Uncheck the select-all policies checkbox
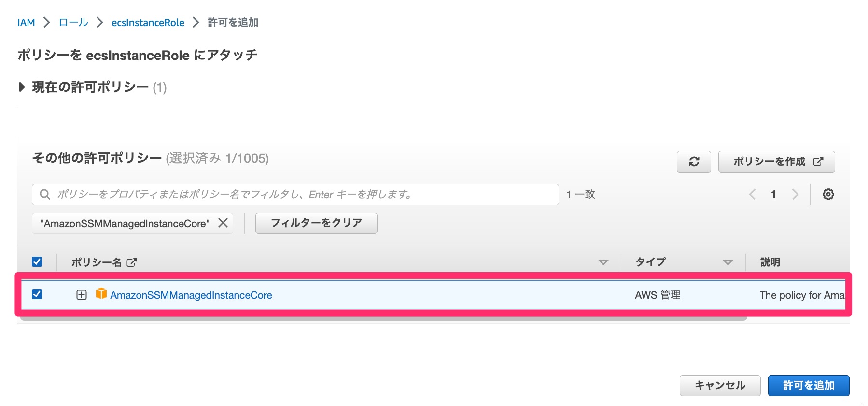868x406 pixels. point(38,261)
